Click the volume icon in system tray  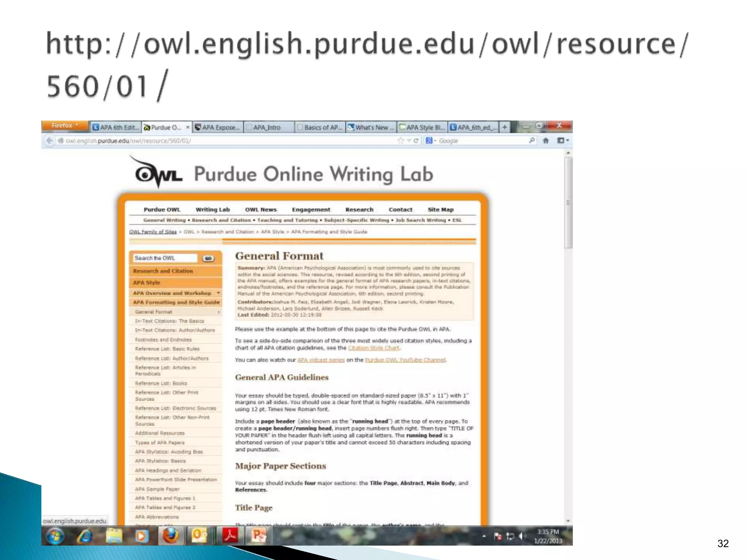(522, 536)
